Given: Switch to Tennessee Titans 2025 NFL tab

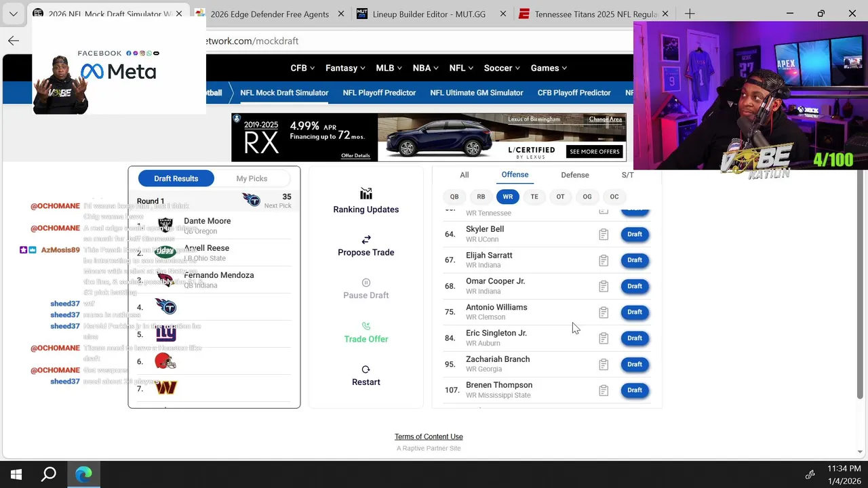Looking at the screenshot, I should click(594, 14).
